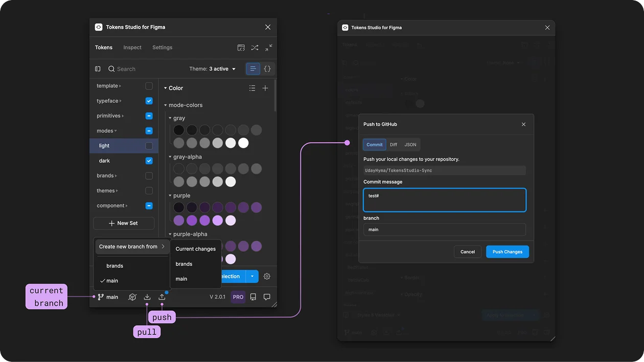Screen dimensions: 644x362
Task: Toggle the template set checkbox
Action: pyautogui.click(x=149, y=86)
